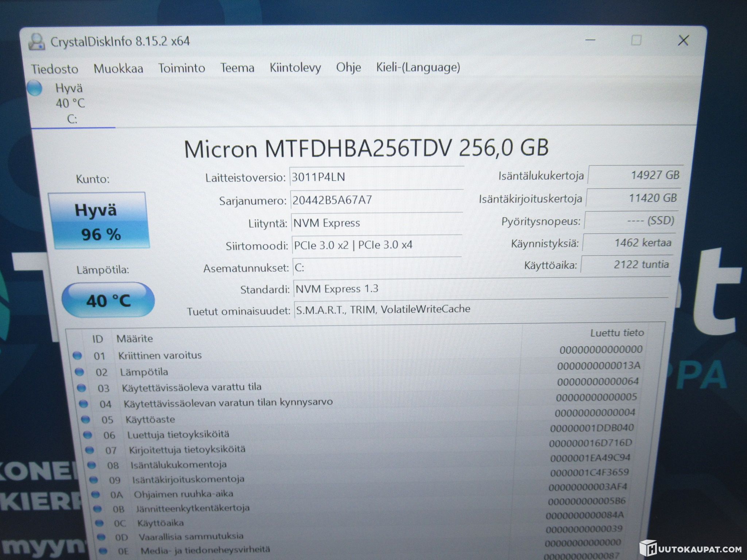Click the Micron MTFDHBA256TDV 256,0 GB title
This screenshot has width=747, height=560.
tap(366, 148)
